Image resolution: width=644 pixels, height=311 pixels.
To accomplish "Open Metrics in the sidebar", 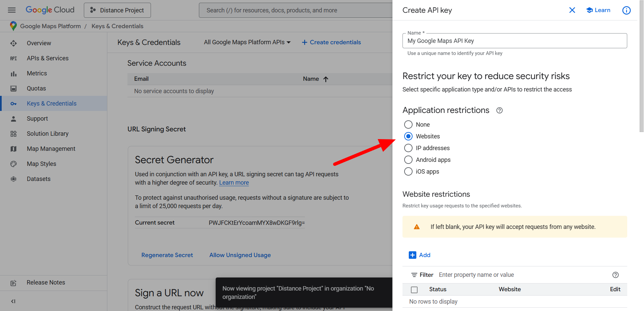I will (37, 73).
